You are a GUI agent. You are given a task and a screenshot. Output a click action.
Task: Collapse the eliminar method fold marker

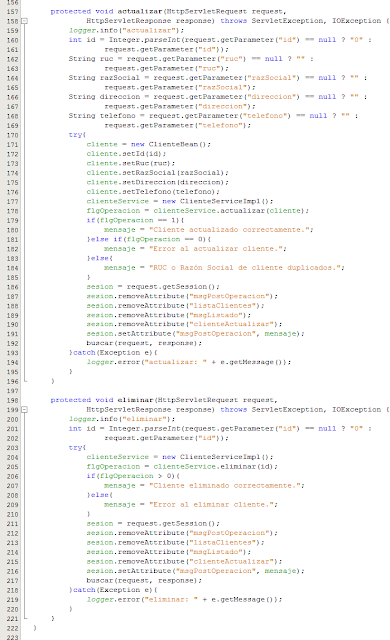(24, 409)
